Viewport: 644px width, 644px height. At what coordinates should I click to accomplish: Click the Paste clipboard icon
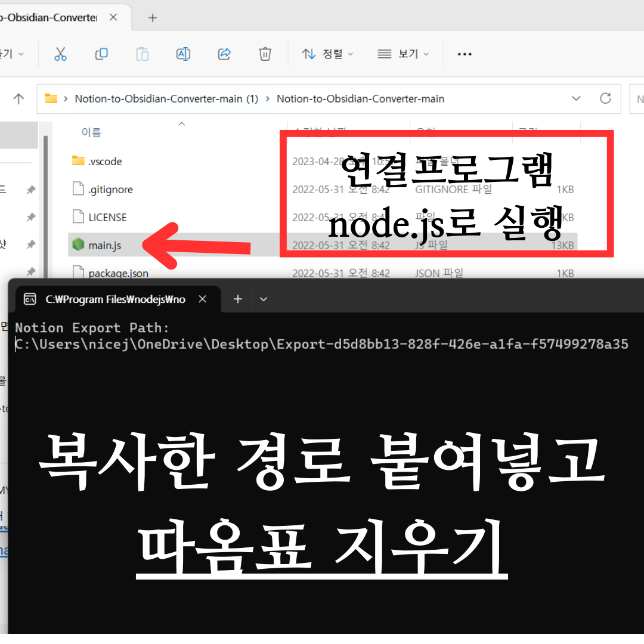tap(142, 54)
